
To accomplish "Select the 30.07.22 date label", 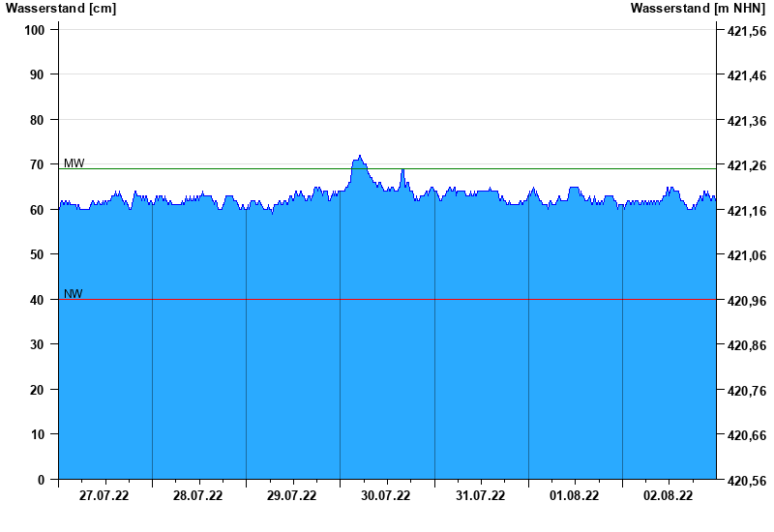I will (385, 495).
